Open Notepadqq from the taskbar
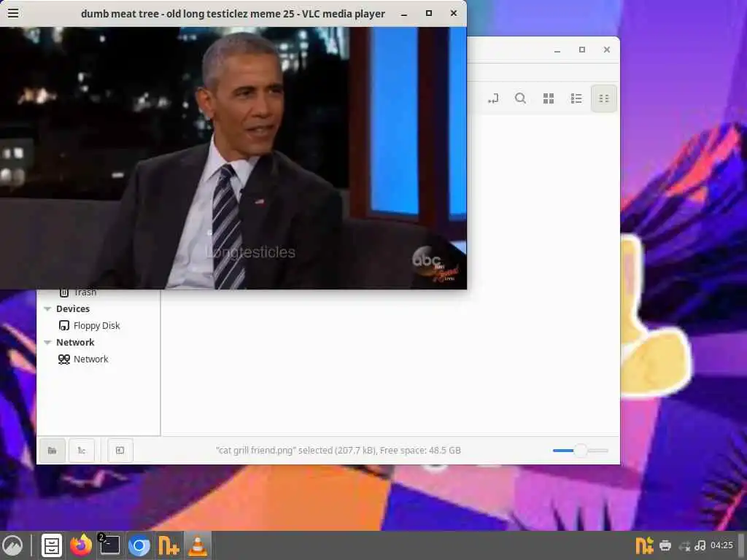The width and height of the screenshot is (747, 560). 169,545
